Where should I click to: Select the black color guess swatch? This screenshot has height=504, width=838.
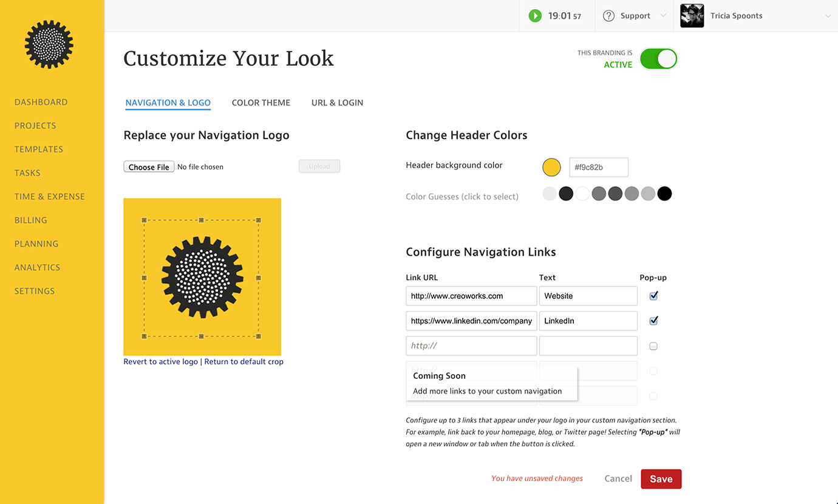[665, 194]
